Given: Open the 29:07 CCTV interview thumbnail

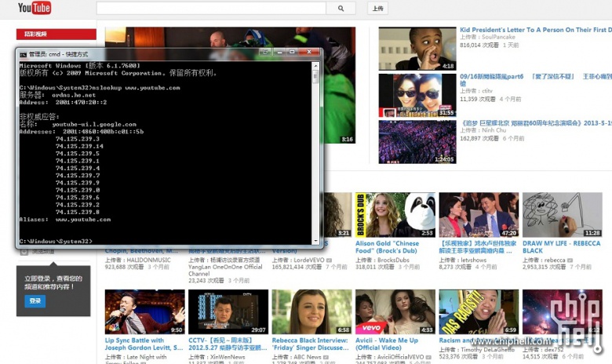Looking at the screenshot, I should point(228,311).
